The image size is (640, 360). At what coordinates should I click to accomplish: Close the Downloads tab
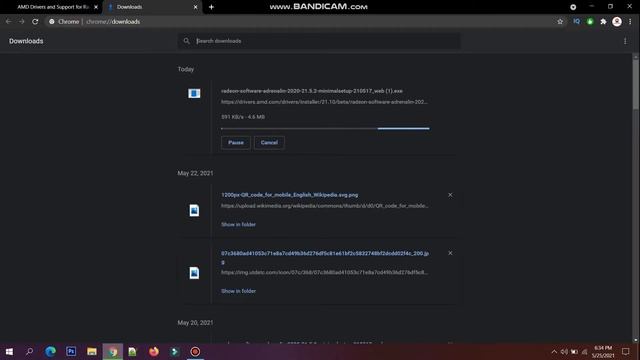coord(196,7)
